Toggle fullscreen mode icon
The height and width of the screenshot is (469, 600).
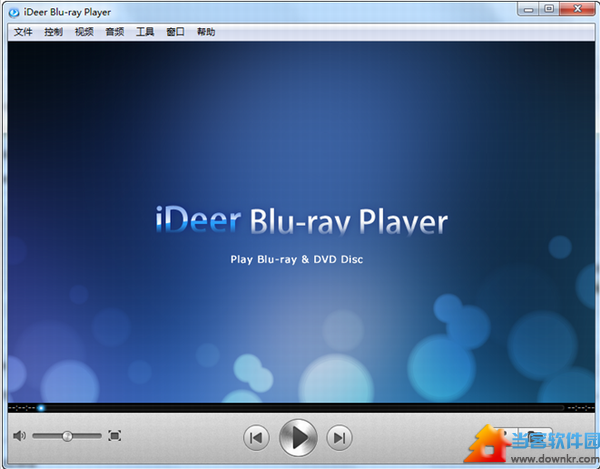point(114,436)
